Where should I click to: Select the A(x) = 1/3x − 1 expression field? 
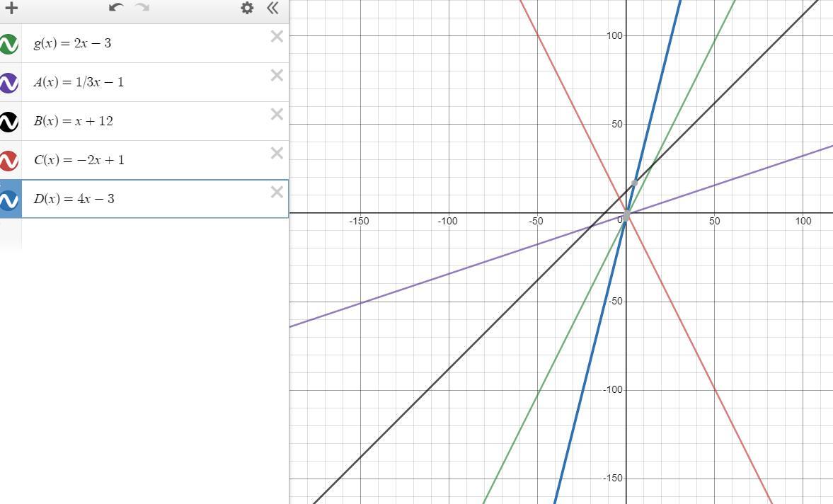pyautogui.click(x=154, y=82)
